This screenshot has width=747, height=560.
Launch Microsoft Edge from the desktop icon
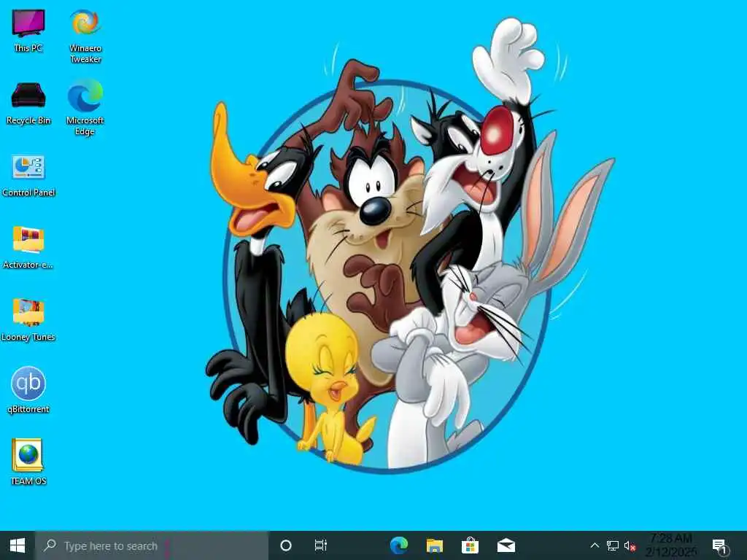pyautogui.click(x=85, y=108)
